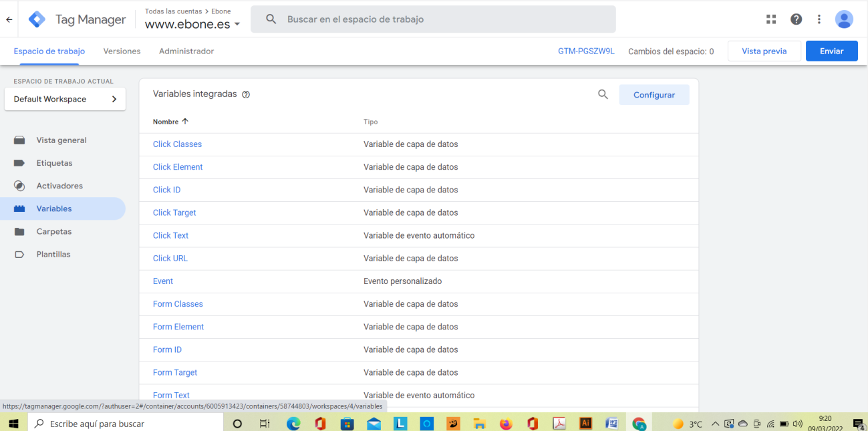Screen dimensions: 868x431
Task: Sort by the Nombre column header
Action: 170,122
